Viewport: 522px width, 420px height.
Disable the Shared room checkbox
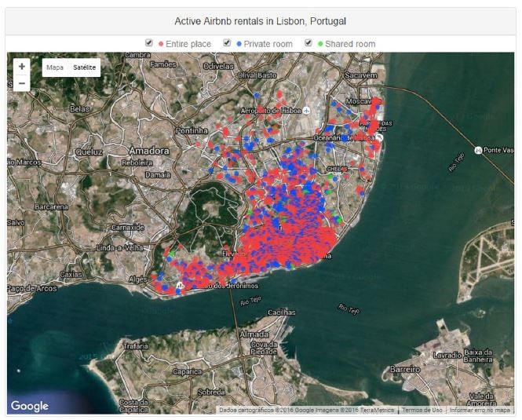tap(308, 43)
